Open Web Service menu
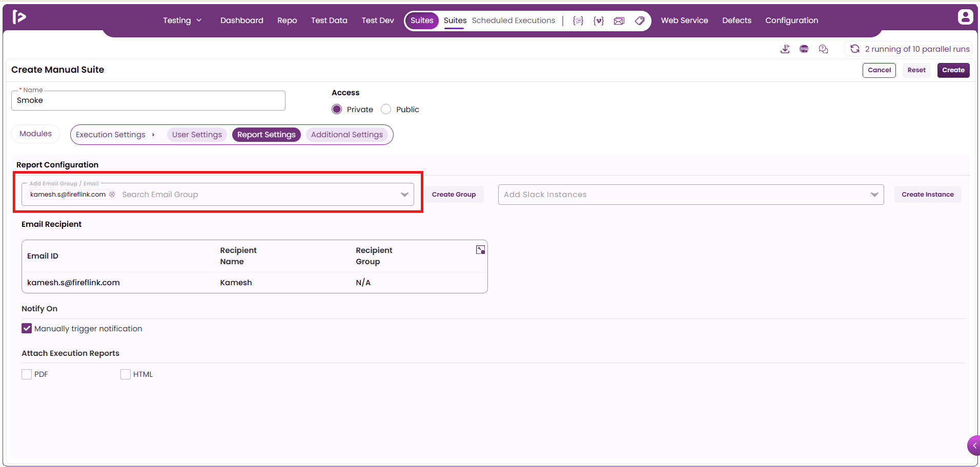 (684, 20)
